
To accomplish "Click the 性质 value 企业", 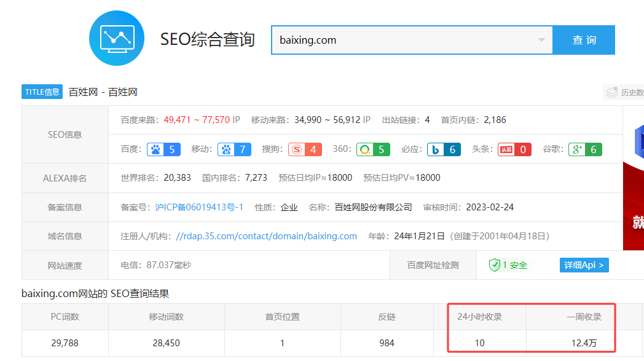I will click(x=289, y=207).
